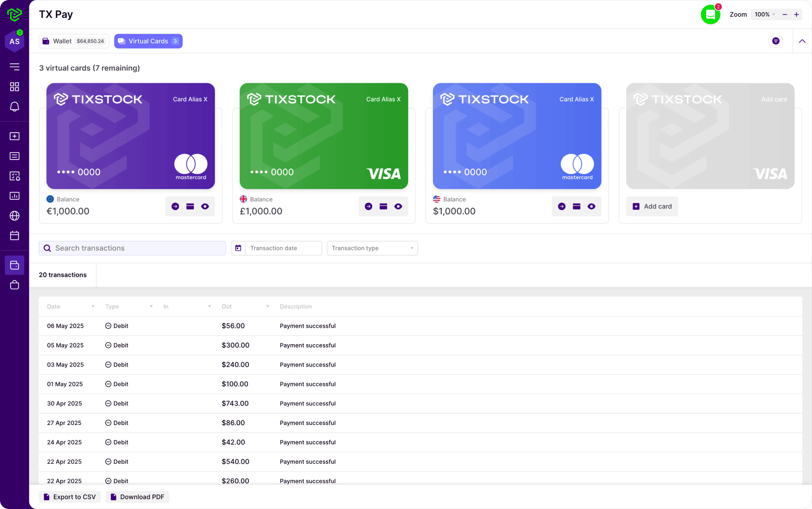The width and height of the screenshot is (812, 509).
Task: Click the $300.00 amount
Action: click(236, 345)
